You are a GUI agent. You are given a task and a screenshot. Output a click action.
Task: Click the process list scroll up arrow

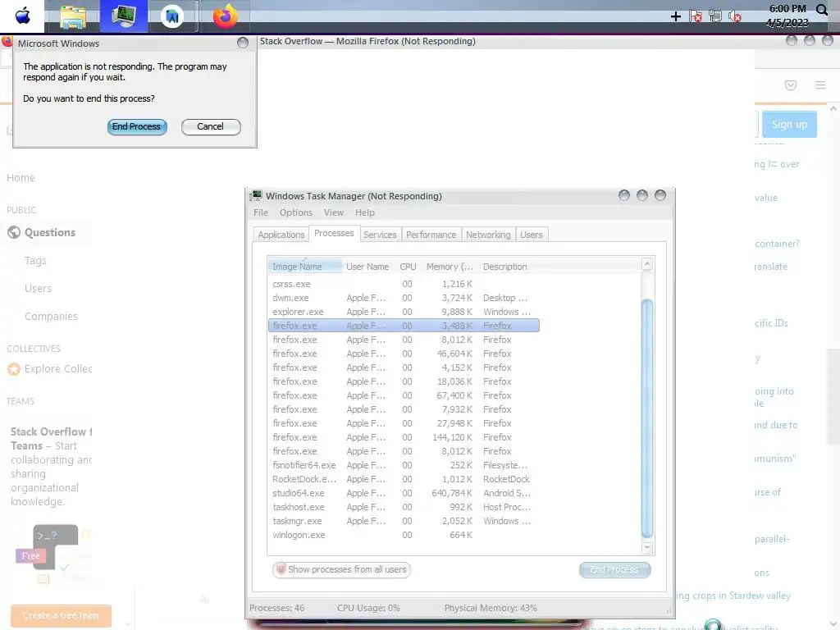[x=646, y=263]
